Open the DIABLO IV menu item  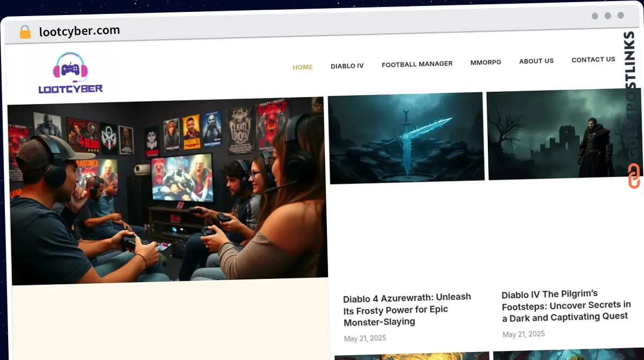pos(347,66)
